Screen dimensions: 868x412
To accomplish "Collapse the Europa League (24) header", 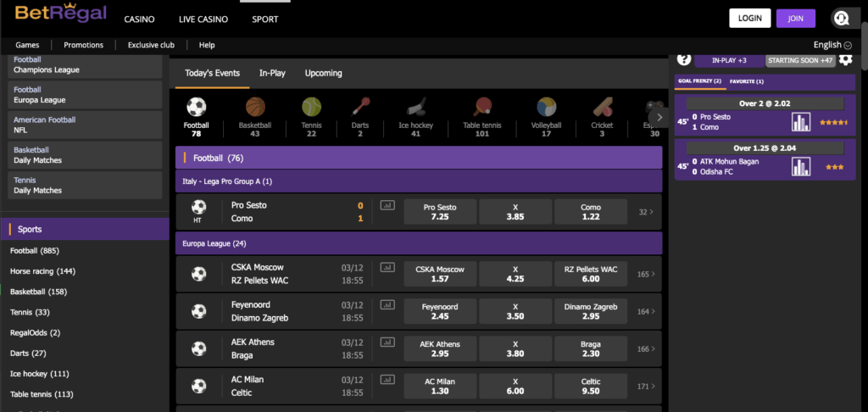I will pos(419,243).
